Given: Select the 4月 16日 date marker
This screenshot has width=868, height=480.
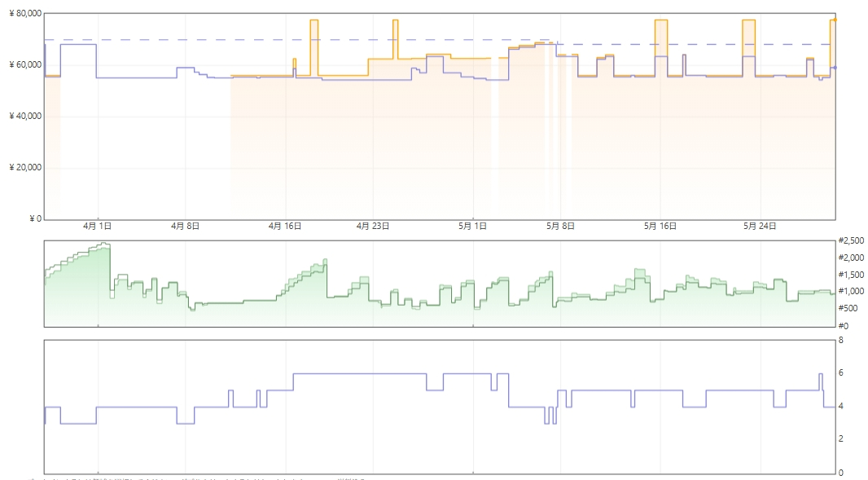Looking at the screenshot, I should click(285, 226).
